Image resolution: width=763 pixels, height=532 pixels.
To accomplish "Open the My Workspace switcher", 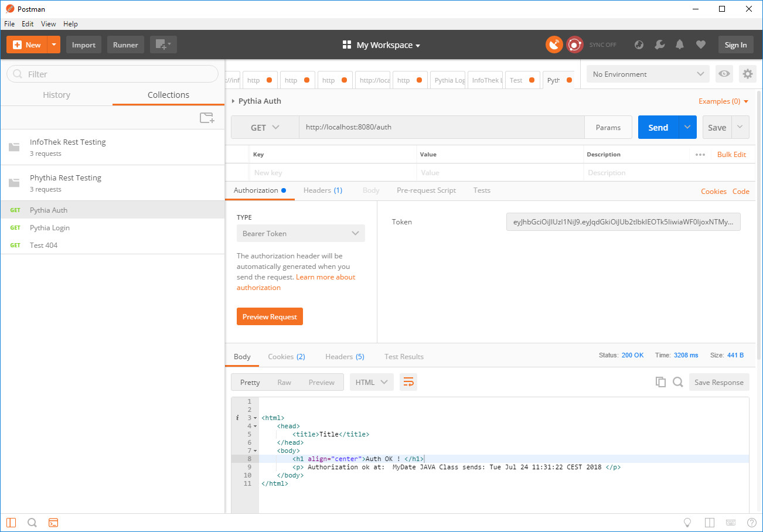I will click(381, 45).
